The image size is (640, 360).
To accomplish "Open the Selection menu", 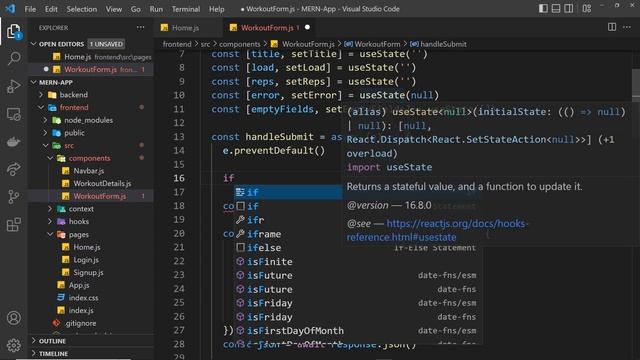I will coord(82,9).
